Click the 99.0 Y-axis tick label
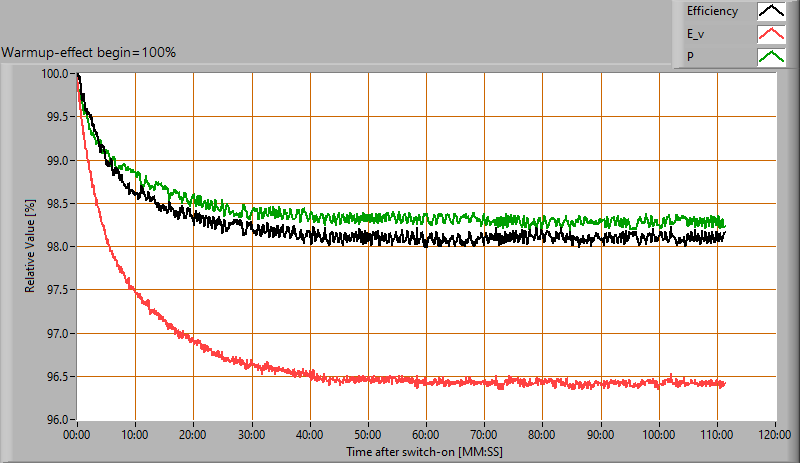This screenshot has height=463, width=800. 55,160
